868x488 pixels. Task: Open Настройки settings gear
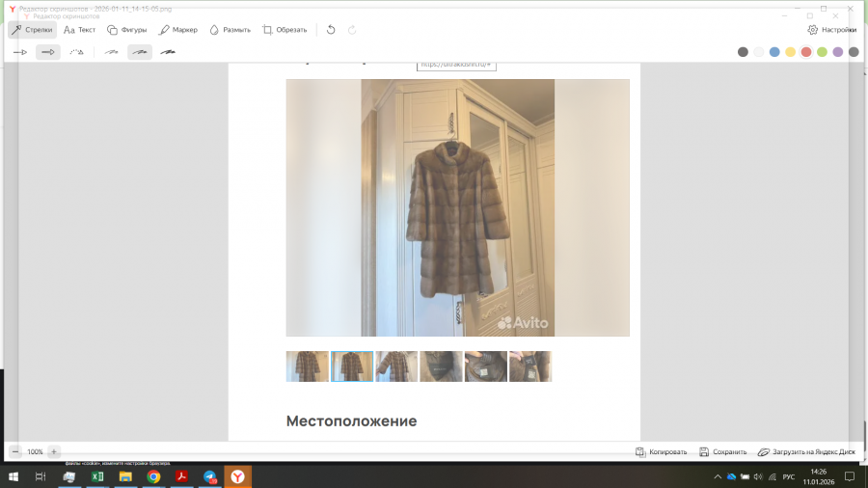tap(831, 30)
